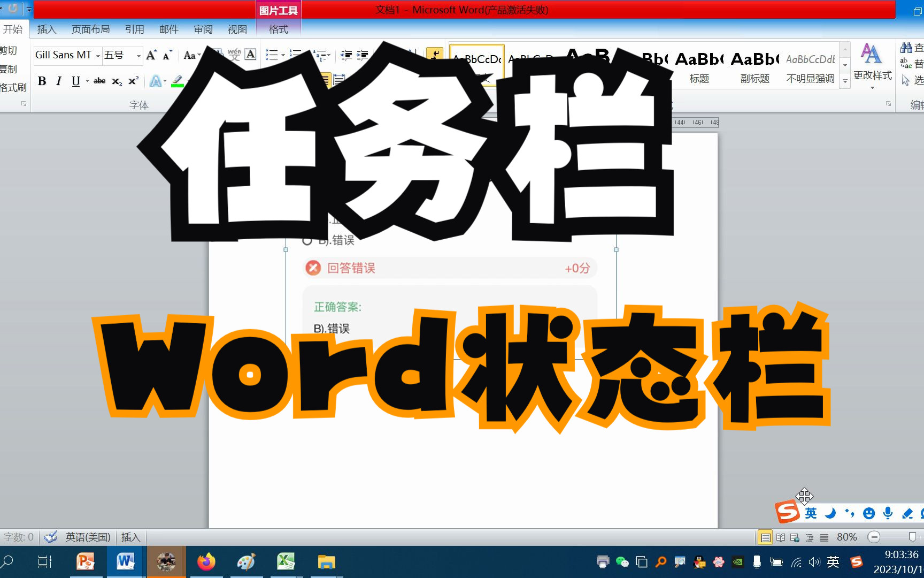Image resolution: width=924 pixels, height=578 pixels.
Task: Click the increase indent icon
Action: tap(363, 55)
